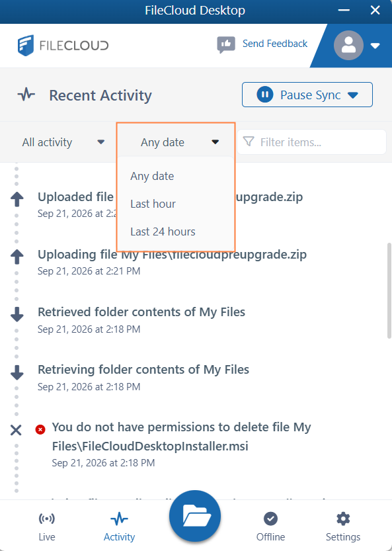
Task: Open the Settings gear icon
Action: pos(343,519)
